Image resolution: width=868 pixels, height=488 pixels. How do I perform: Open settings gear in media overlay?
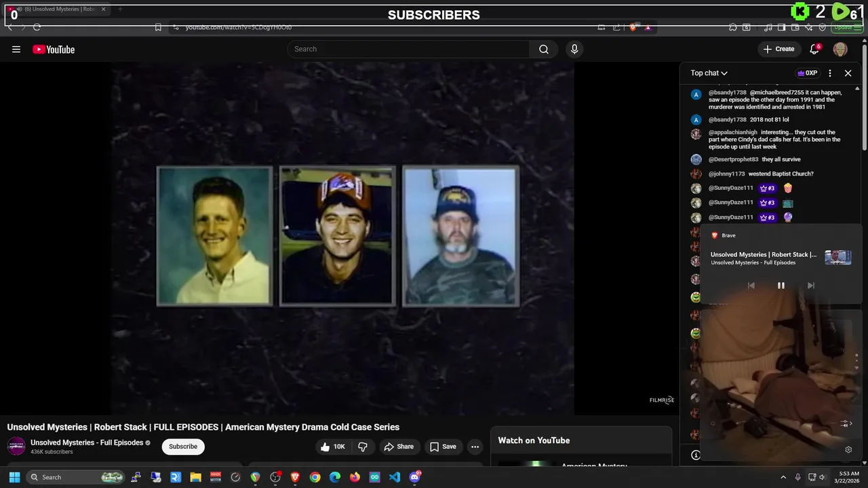tap(848, 449)
